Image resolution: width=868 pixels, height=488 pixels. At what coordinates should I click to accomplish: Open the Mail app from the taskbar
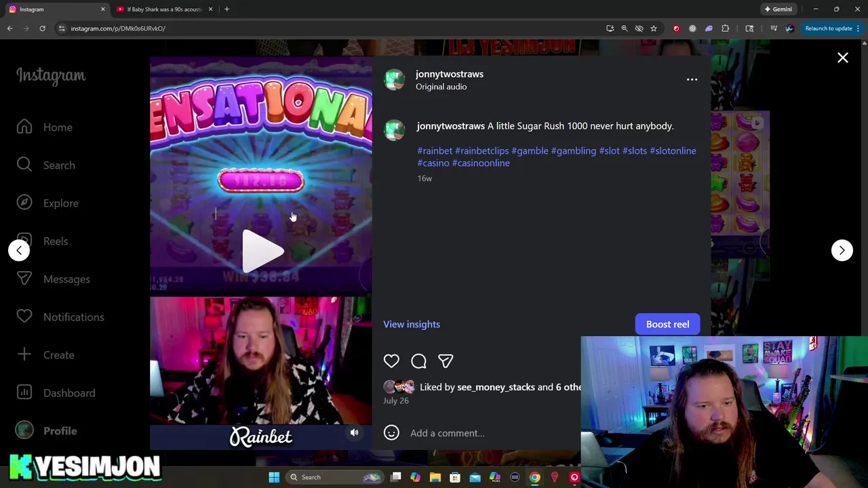click(475, 477)
